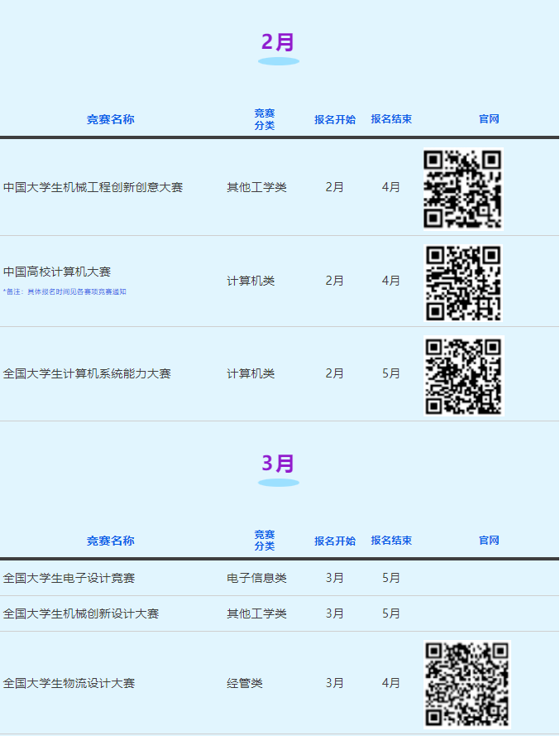Select the 3月 section heading
The height and width of the screenshot is (736, 560).
pyautogui.click(x=278, y=464)
